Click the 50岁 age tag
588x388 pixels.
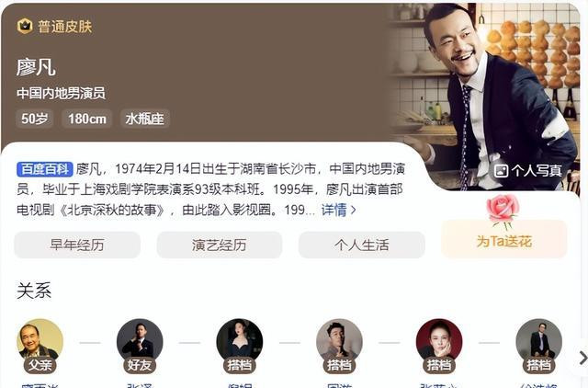tap(35, 119)
